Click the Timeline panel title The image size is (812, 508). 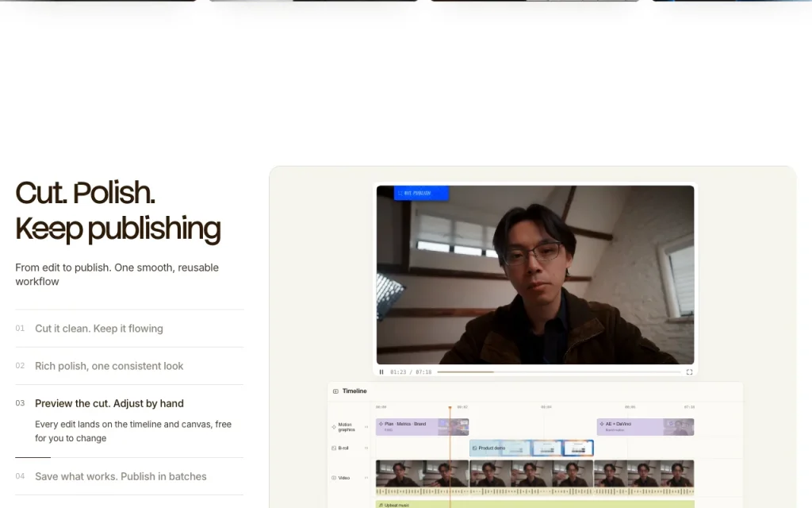(354, 391)
